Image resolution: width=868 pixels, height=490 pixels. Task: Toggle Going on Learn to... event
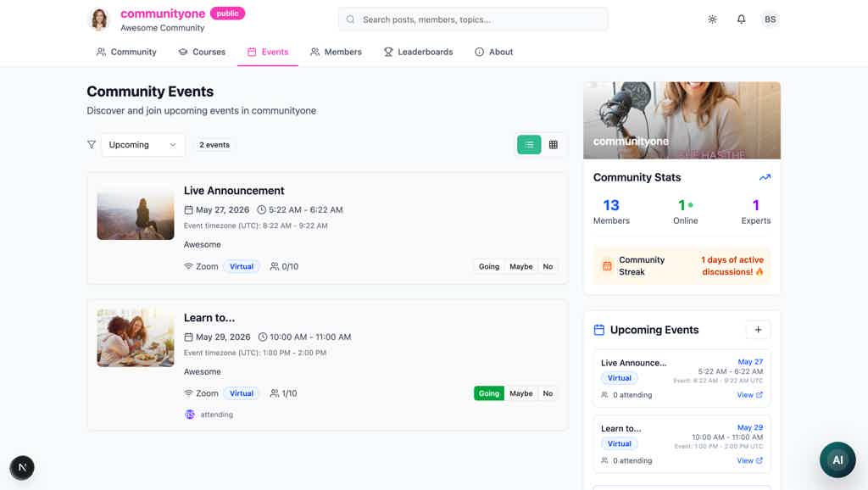(489, 393)
